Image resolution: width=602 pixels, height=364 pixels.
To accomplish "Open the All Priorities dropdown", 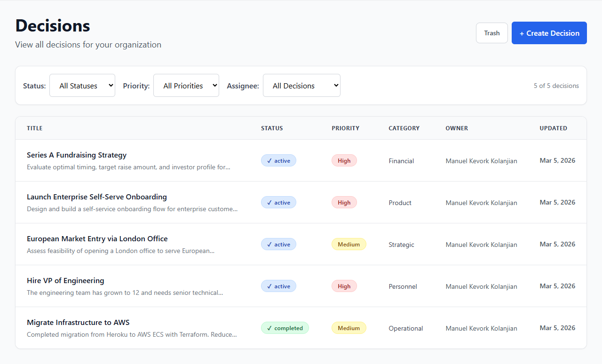I will click(x=186, y=85).
